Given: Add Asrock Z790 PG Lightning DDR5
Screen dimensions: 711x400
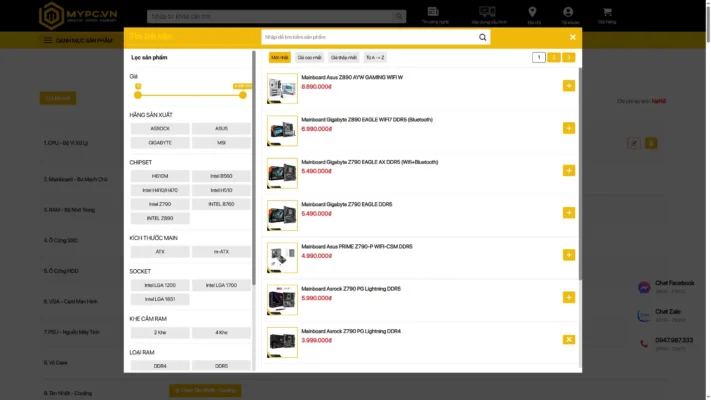Looking at the screenshot, I should [569, 297].
